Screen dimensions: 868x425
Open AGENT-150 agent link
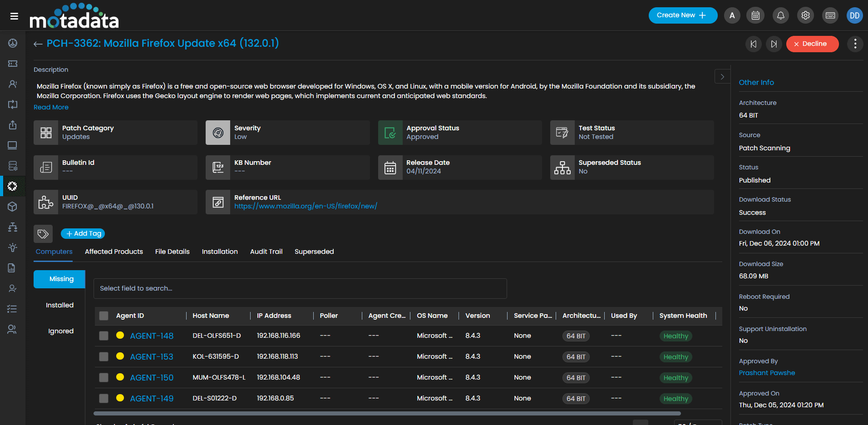point(152,378)
